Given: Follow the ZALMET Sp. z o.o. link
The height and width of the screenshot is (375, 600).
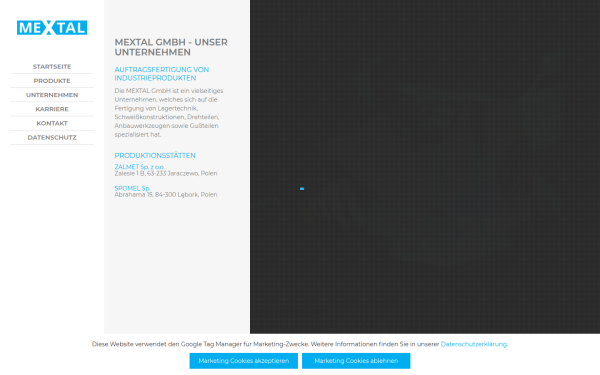Looking at the screenshot, I should point(139,167).
